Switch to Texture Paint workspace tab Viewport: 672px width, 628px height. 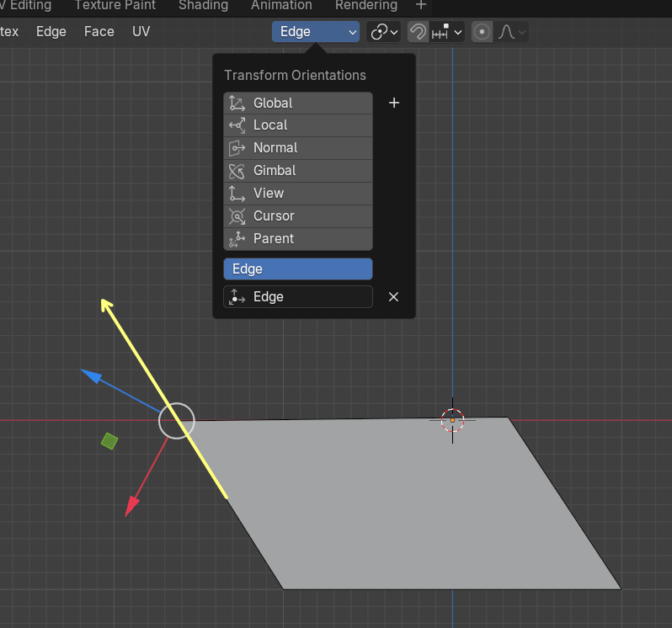click(x=115, y=6)
